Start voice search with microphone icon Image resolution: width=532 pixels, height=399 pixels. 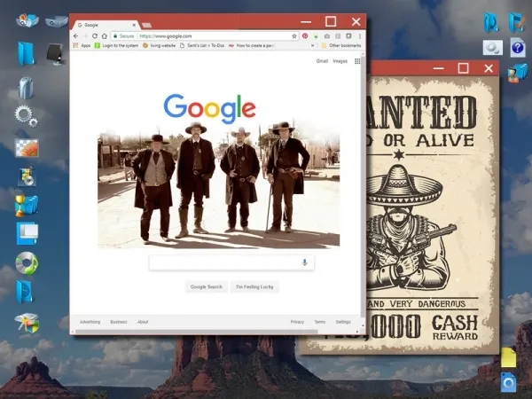305,262
